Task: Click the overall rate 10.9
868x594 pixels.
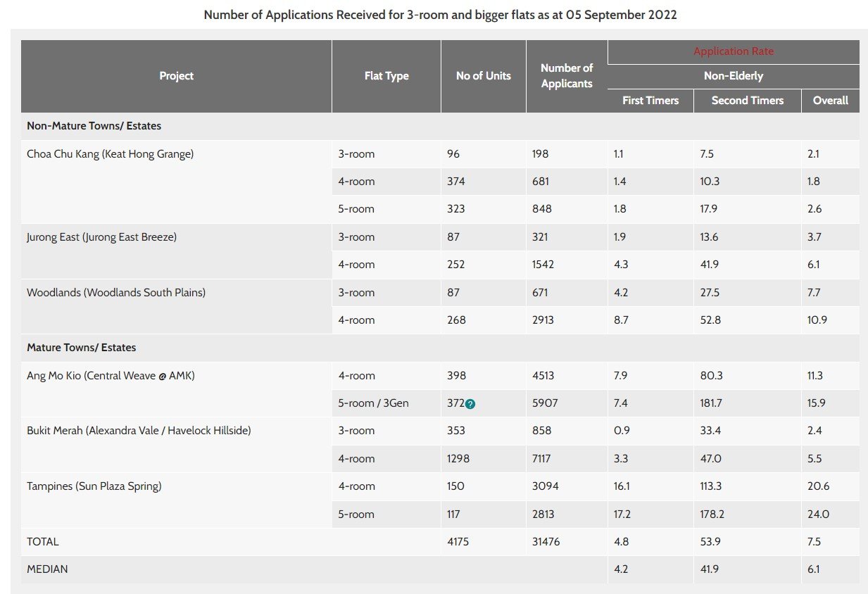Action: (817, 320)
